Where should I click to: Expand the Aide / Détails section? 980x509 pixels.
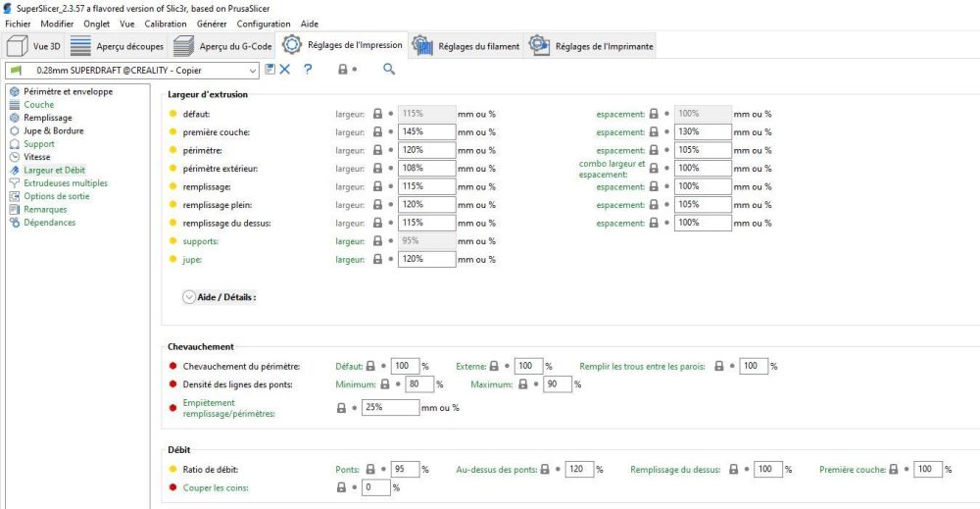220,297
